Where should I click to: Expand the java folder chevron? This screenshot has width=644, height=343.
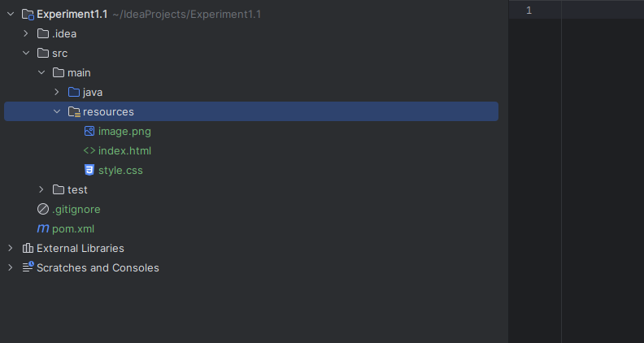pos(57,92)
